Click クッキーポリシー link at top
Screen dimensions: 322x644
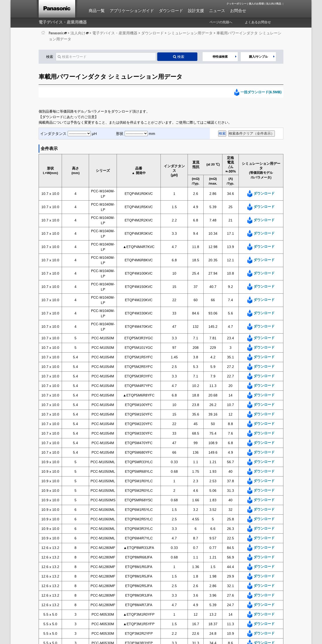236,4
